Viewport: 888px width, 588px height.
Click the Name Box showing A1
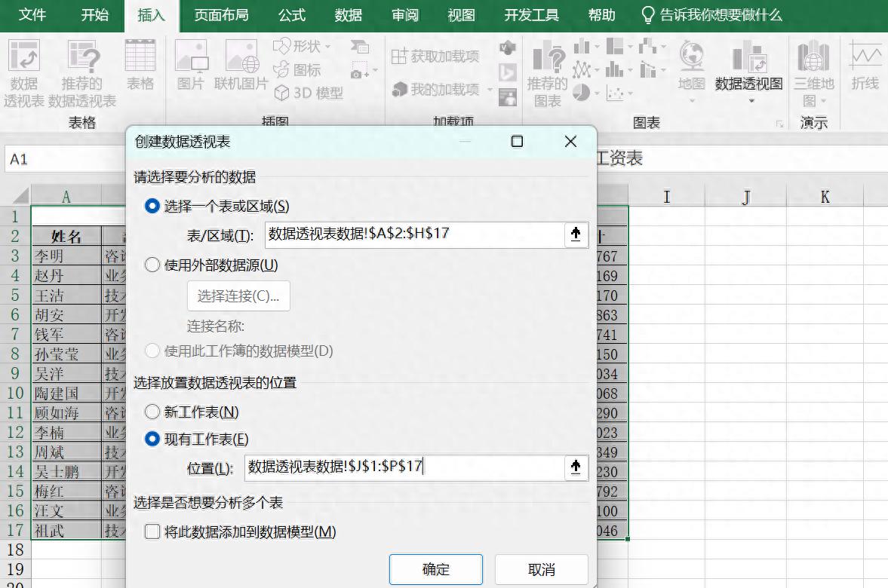pyautogui.click(x=63, y=159)
